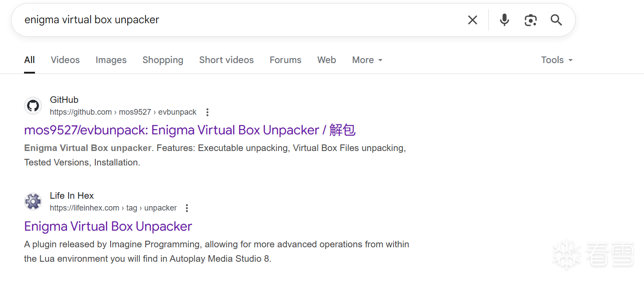Go to the Short videos tab
Image resolution: width=644 pixels, height=281 pixels.
[226, 60]
